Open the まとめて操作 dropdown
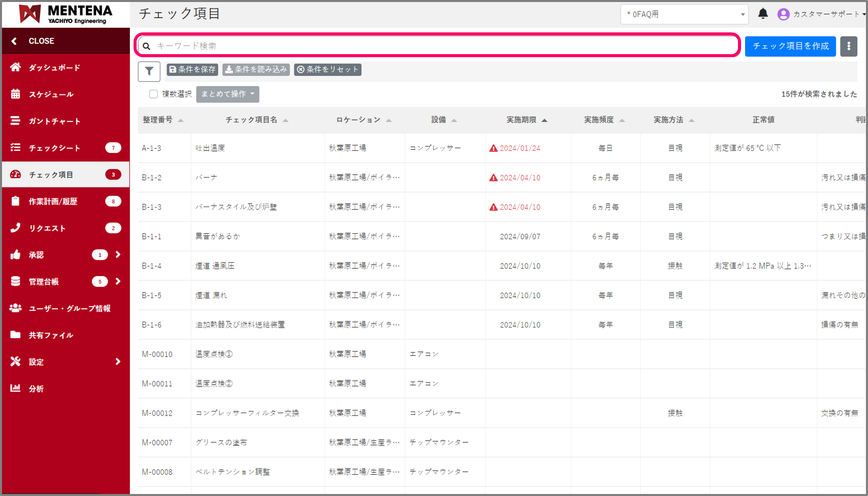Viewport: 868px width, 496px height. coord(228,94)
